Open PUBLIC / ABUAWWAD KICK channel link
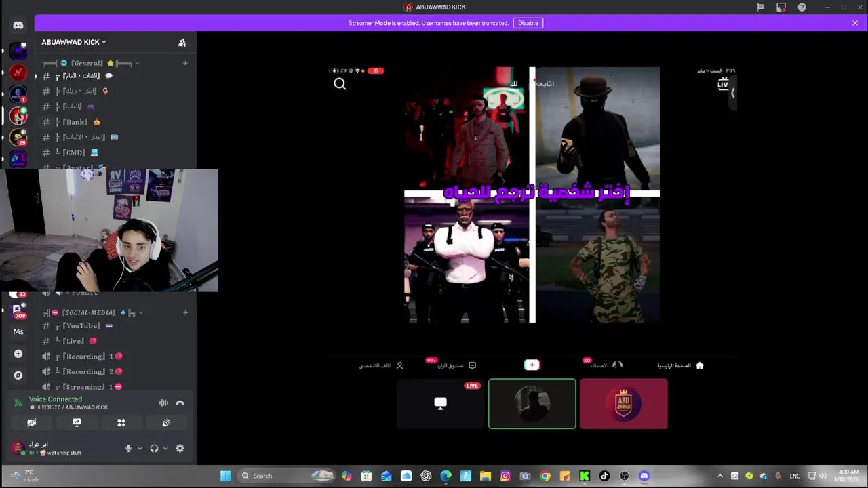Viewport: 868px width, 488px height. tap(68, 407)
